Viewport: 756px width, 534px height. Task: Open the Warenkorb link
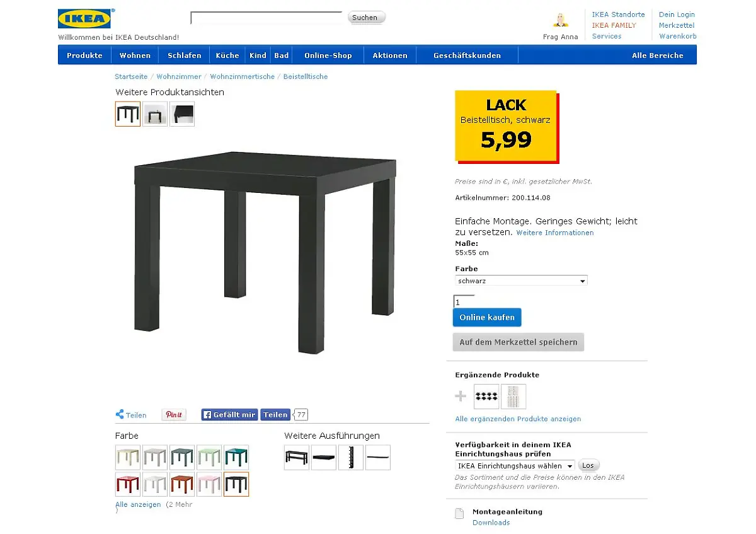(x=677, y=36)
